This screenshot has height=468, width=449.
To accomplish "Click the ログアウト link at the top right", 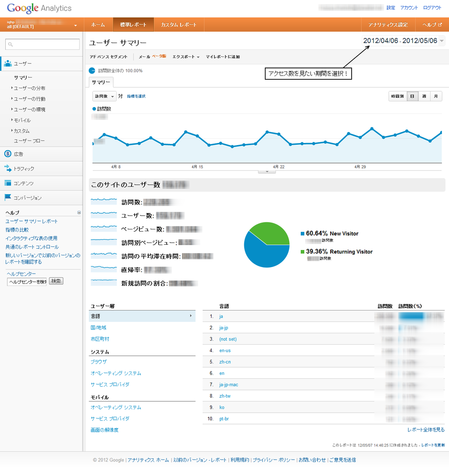I will (432, 8).
